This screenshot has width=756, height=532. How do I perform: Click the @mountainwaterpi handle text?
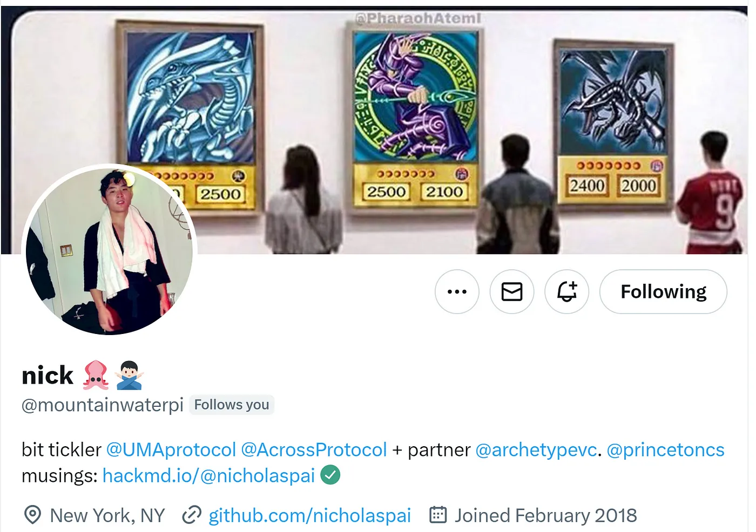click(103, 405)
